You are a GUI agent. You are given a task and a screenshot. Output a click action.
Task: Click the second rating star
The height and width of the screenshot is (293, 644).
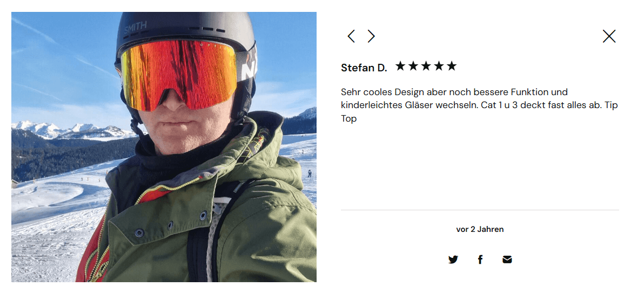[x=413, y=66]
